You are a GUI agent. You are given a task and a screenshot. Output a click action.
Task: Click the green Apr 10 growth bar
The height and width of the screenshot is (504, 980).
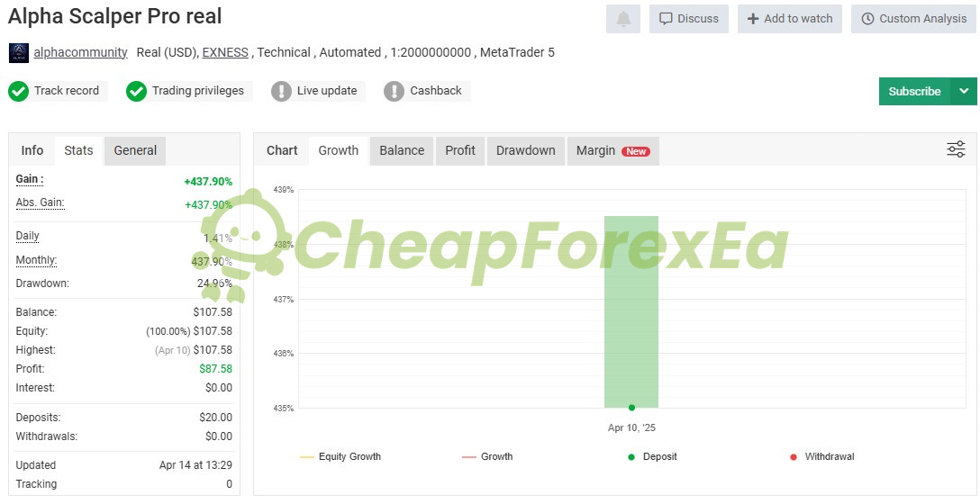point(631,311)
